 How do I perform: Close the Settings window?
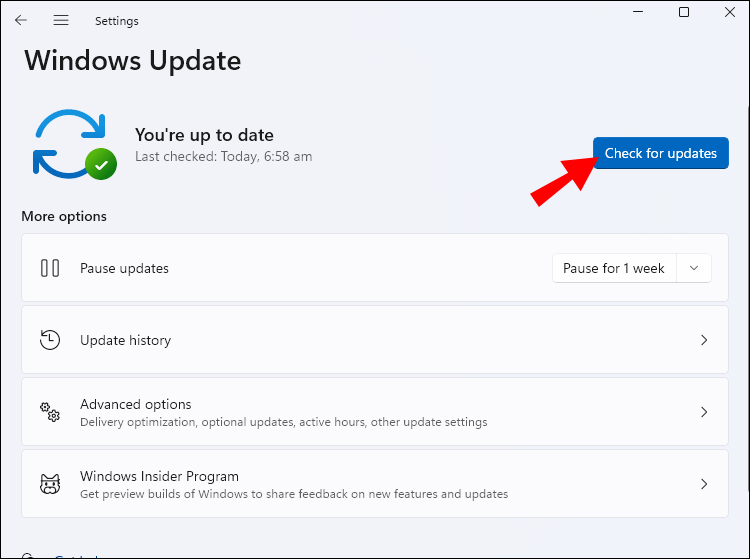(x=730, y=12)
